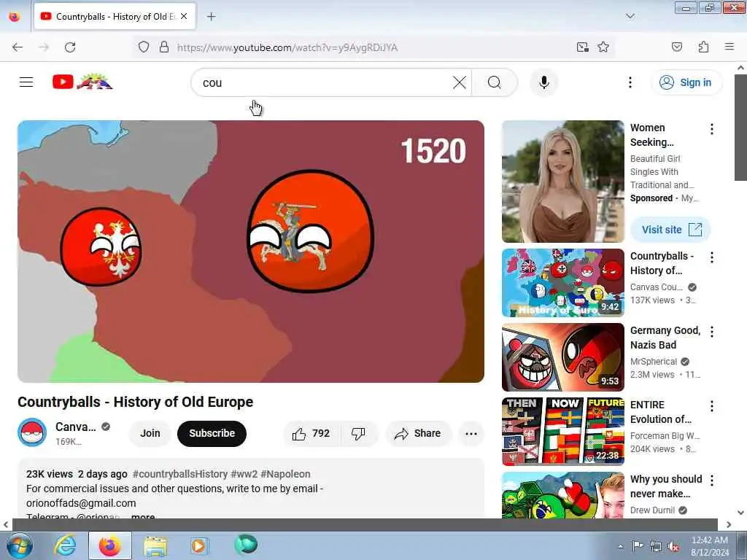Share this video
747x560 pixels.
[418, 433]
